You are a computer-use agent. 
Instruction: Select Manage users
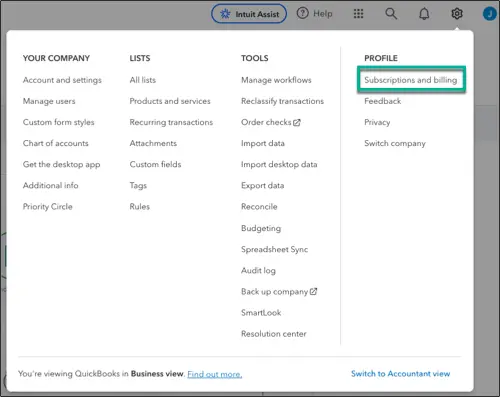pyautogui.click(x=49, y=101)
